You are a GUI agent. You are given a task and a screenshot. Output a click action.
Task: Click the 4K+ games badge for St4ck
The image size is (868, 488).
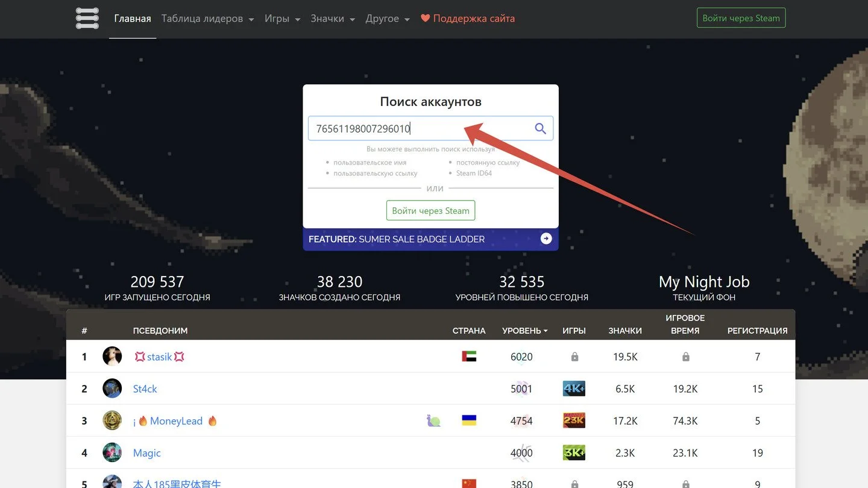574,389
